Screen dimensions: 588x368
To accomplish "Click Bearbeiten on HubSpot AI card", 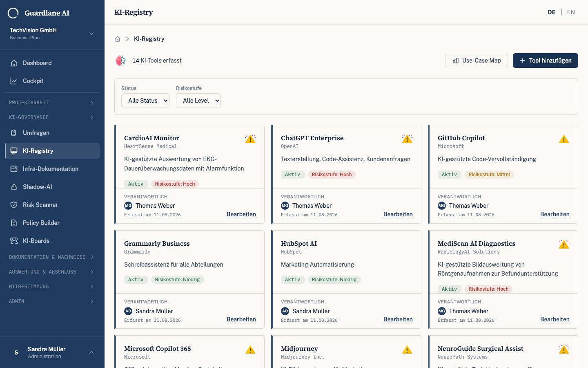I will click(x=398, y=319).
